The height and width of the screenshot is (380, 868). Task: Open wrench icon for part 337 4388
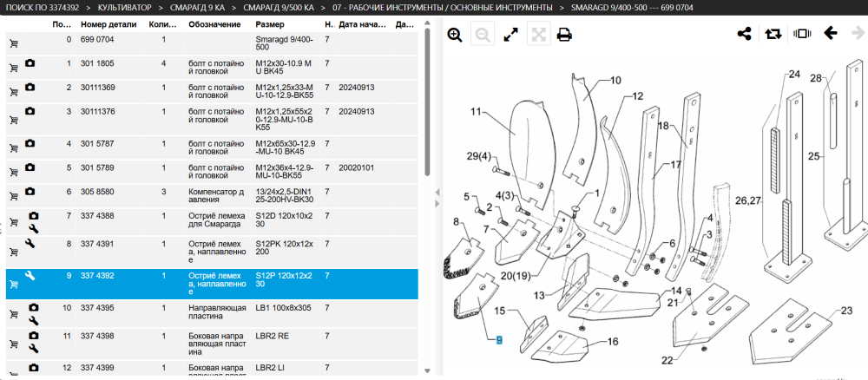(33, 228)
